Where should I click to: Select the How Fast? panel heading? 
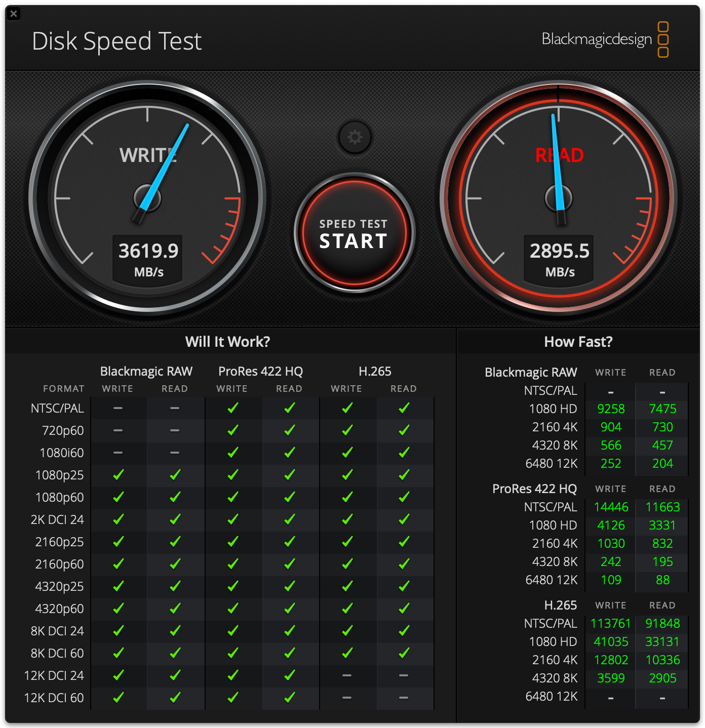(x=578, y=342)
